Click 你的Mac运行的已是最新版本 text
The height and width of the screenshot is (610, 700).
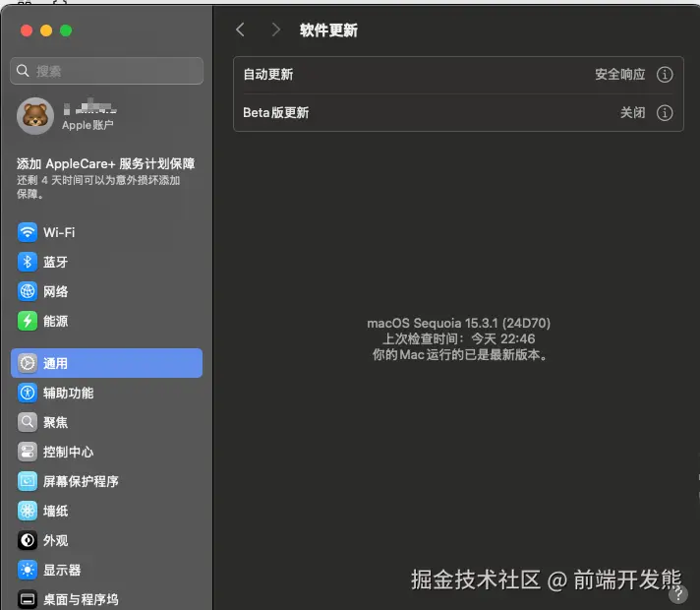coord(458,355)
